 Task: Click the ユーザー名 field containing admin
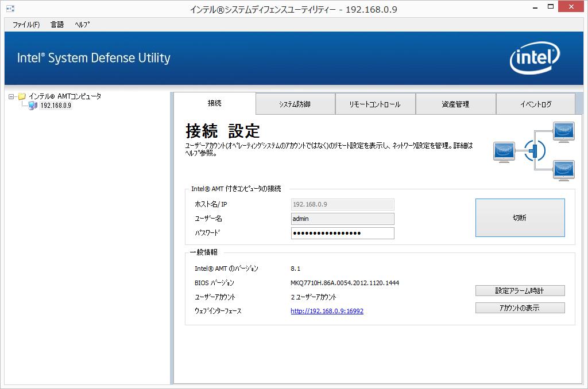342,219
